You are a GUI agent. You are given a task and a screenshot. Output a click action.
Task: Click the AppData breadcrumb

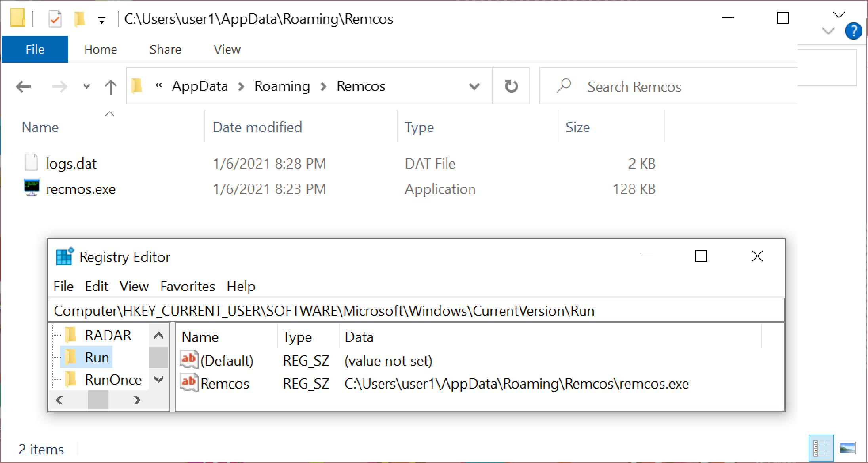(200, 86)
